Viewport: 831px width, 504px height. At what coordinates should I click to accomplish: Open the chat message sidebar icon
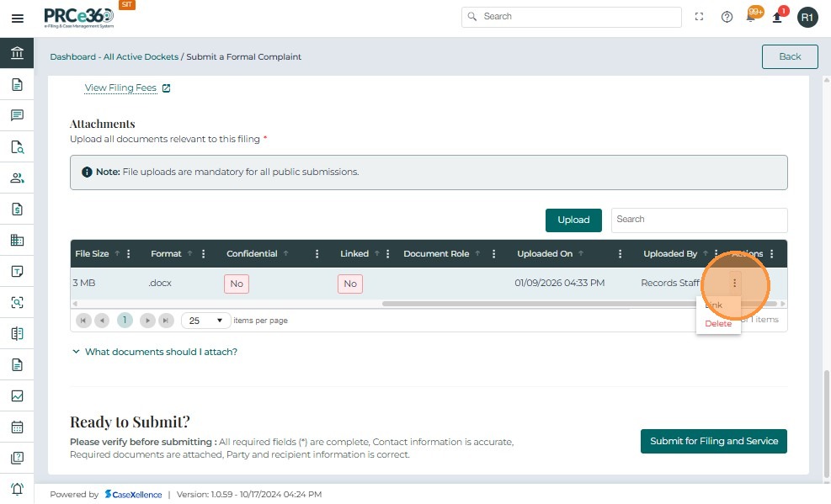click(17, 115)
